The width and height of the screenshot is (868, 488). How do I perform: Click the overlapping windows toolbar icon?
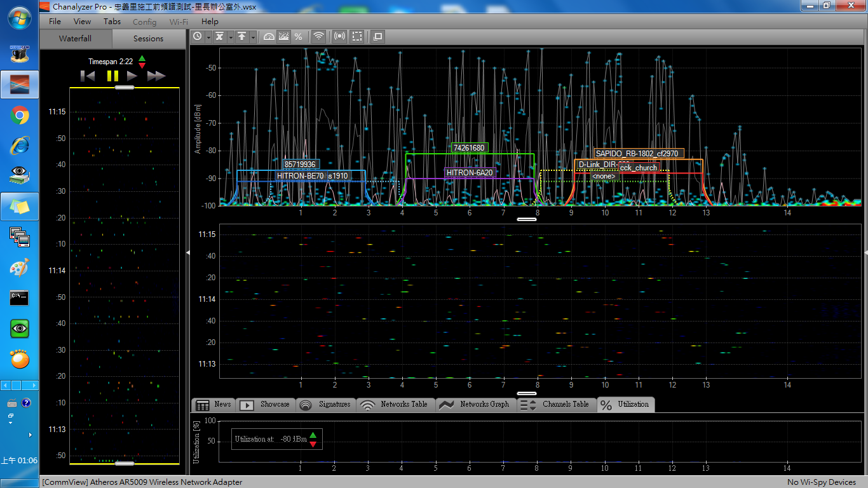(378, 37)
